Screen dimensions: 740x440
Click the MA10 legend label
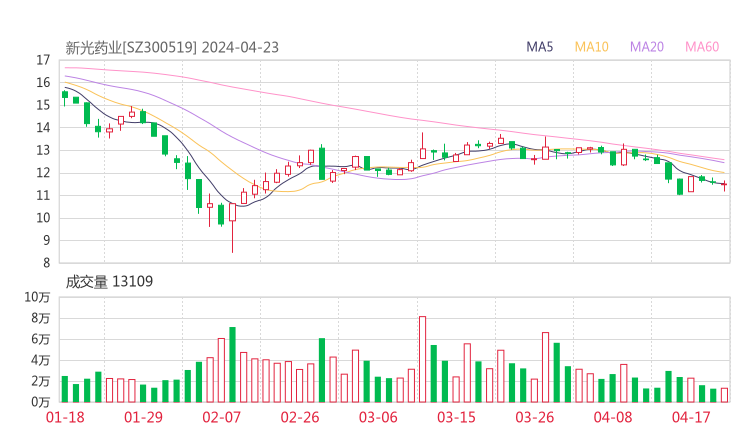pos(591,47)
